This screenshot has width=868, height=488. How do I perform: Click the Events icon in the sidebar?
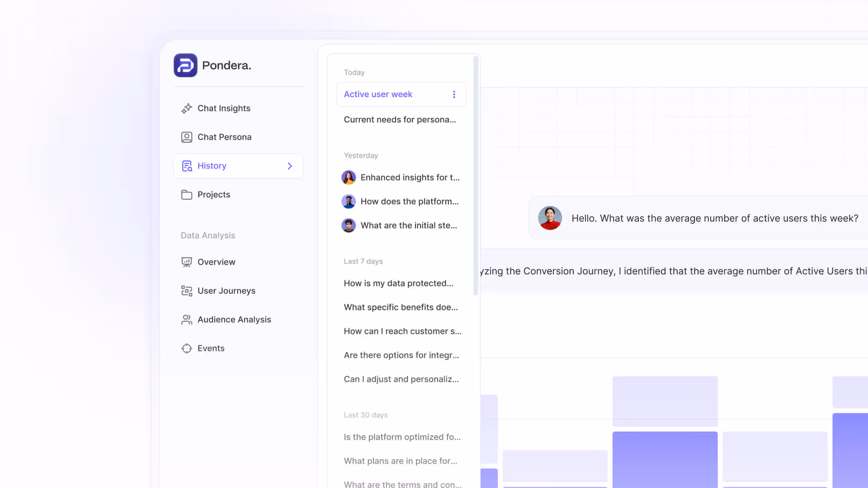click(187, 348)
